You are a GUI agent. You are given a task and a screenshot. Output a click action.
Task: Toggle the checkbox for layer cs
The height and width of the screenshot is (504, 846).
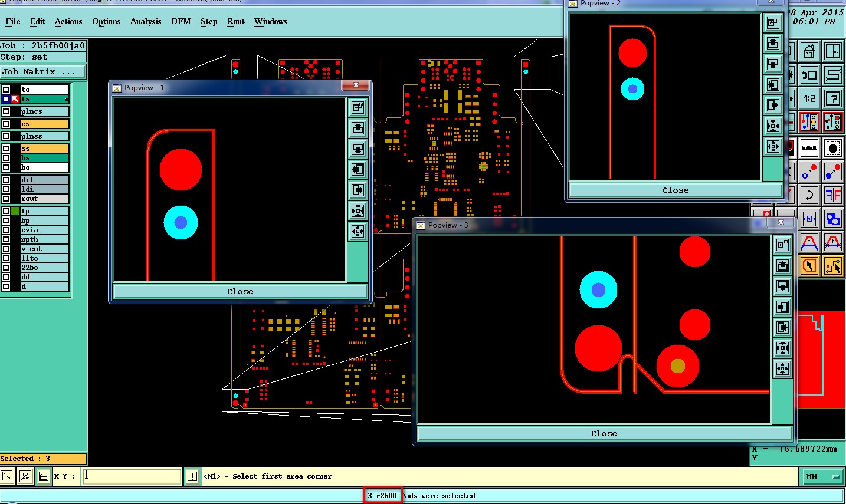pyautogui.click(x=6, y=124)
